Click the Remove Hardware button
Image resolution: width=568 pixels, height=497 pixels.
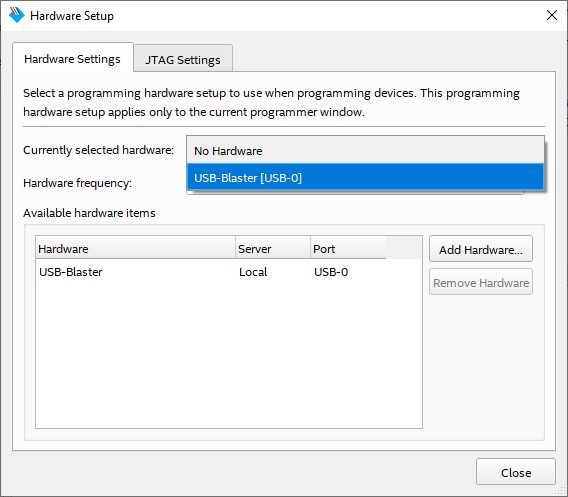(481, 282)
